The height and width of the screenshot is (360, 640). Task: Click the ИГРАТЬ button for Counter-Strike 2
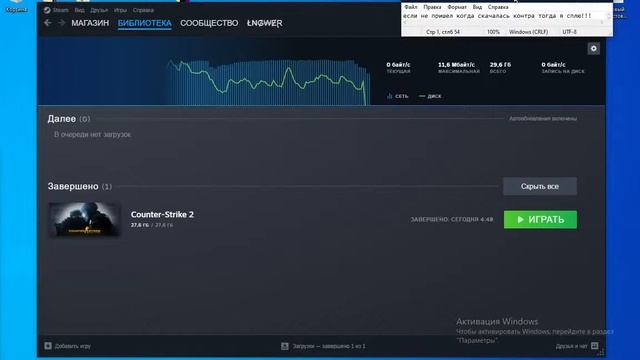540,220
